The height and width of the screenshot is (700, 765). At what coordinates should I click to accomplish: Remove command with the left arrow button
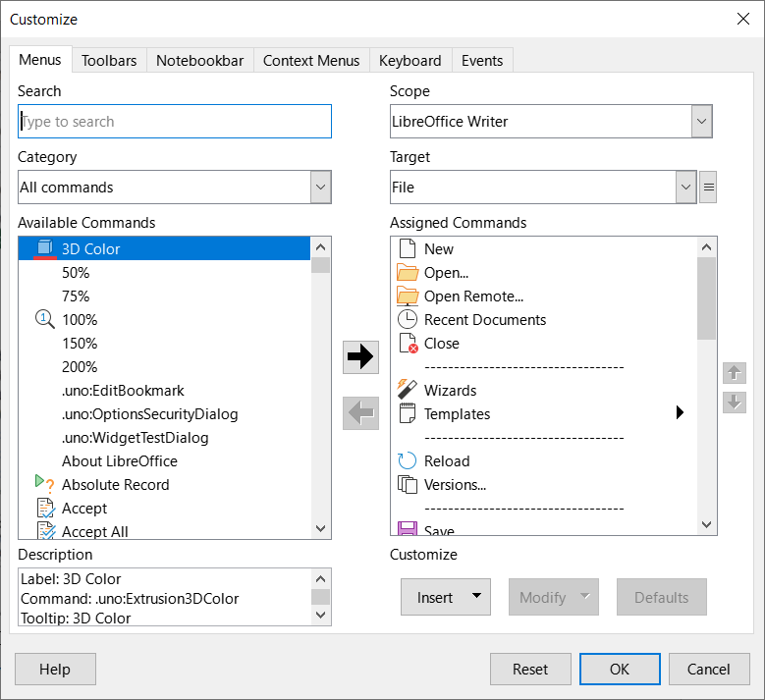[x=360, y=413]
